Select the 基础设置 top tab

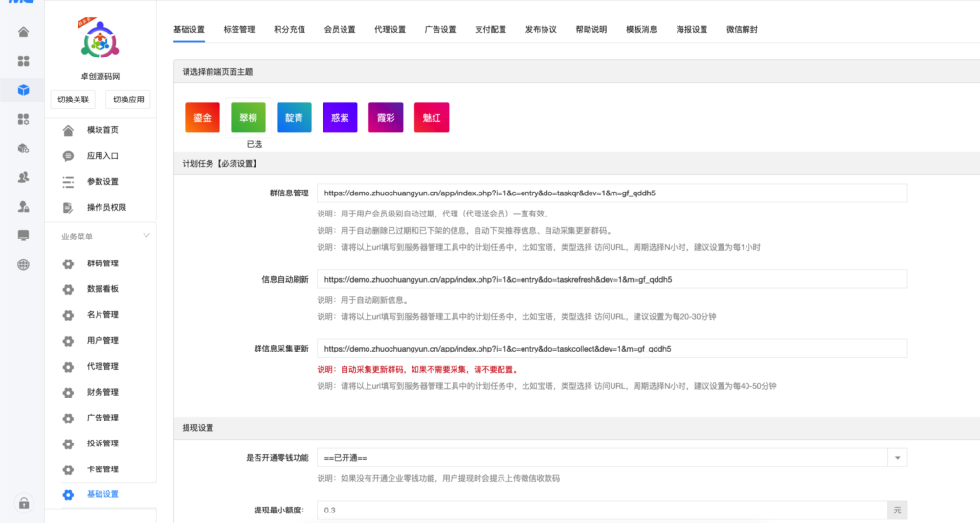[x=189, y=30]
